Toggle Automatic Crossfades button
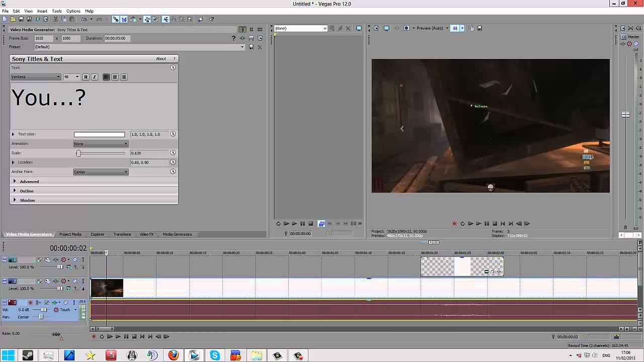Image resolution: width=644 pixels, height=362 pixels. tap(124, 19)
